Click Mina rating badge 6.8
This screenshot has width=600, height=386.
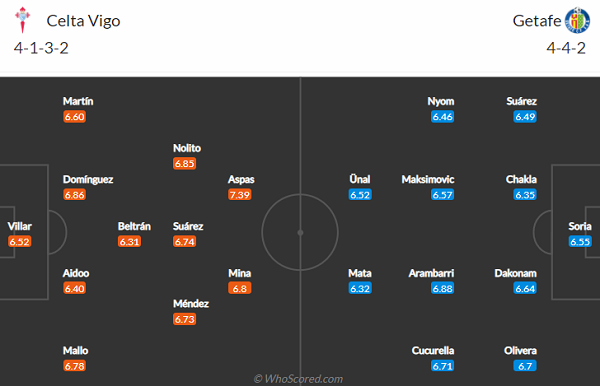pyautogui.click(x=240, y=288)
